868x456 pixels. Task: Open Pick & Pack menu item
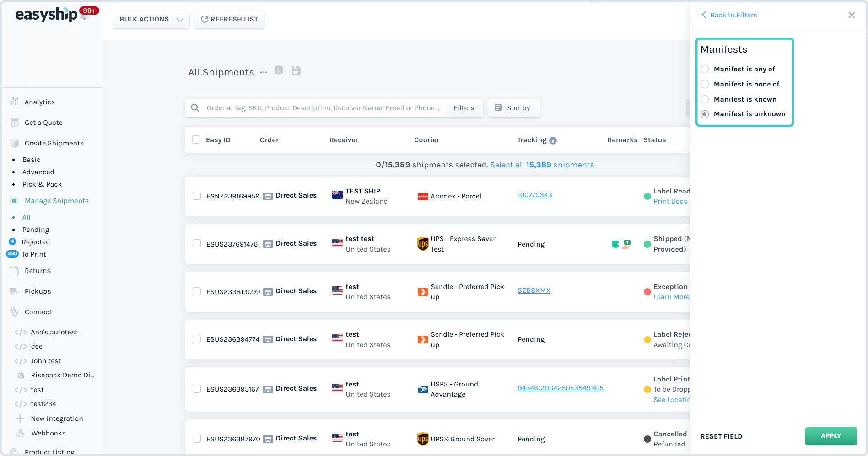click(x=42, y=184)
